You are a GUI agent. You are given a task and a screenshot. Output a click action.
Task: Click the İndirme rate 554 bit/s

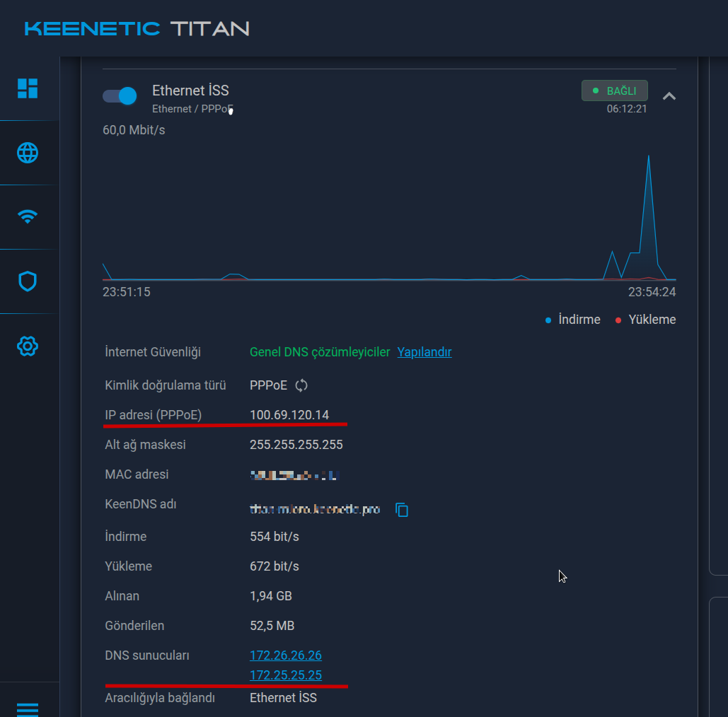click(x=275, y=537)
